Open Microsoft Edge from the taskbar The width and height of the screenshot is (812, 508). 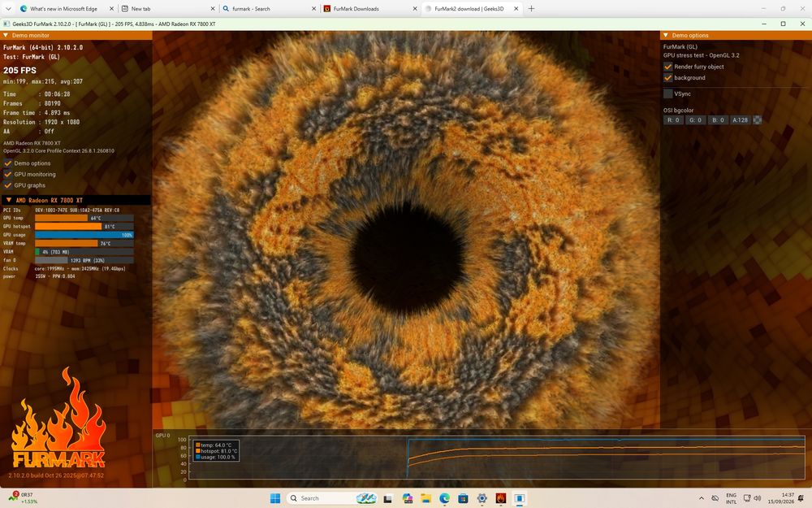pyautogui.click(x=444, y=498)
